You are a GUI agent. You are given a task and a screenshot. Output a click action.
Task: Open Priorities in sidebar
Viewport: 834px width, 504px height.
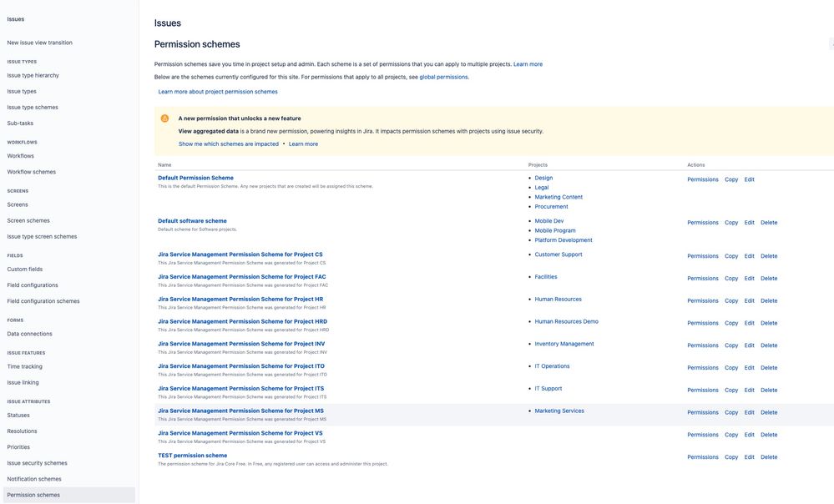click(18, 447)
